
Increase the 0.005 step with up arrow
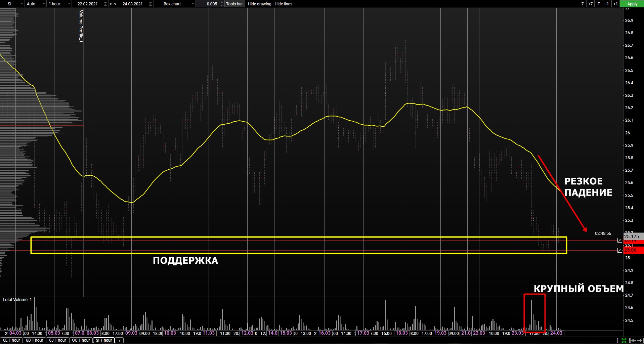click(x=222, y=2)
